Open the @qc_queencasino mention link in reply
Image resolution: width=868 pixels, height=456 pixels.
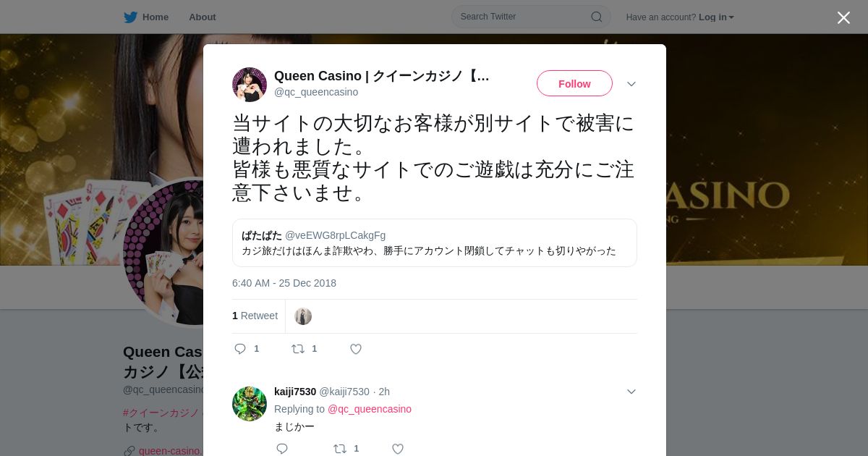point(370,409)
